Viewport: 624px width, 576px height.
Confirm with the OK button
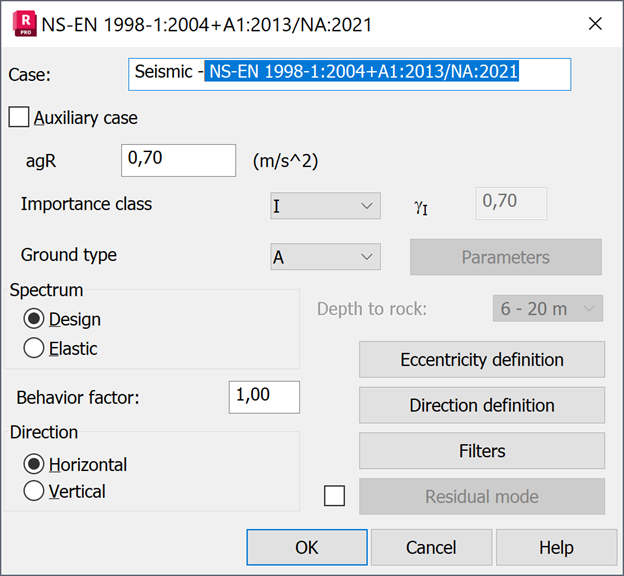[x=307, y=547]
